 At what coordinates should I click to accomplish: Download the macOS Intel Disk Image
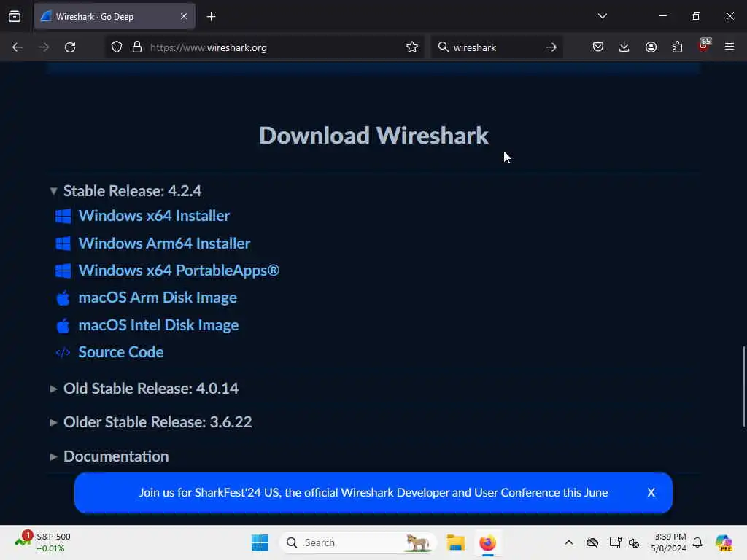tap(158, 325)
